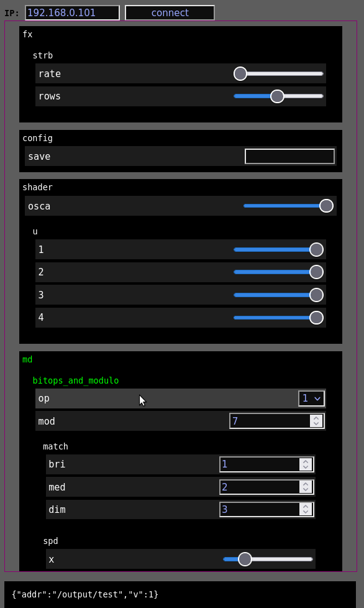The width and height of the screenshot is (364, 608).
Task: Click the u 3 slider handle
Action: point(316,295)
